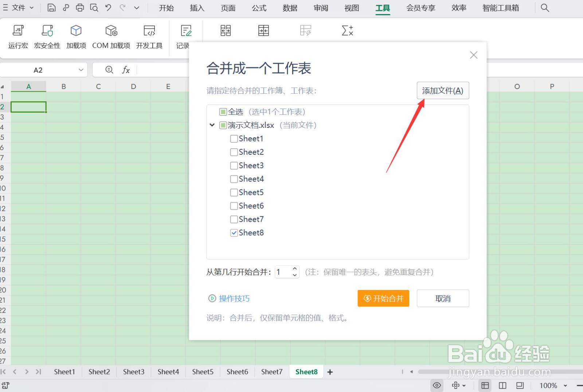Switch to the Insert (插入) tab
The width and height of the screenshot is (583, 392).
197,8
